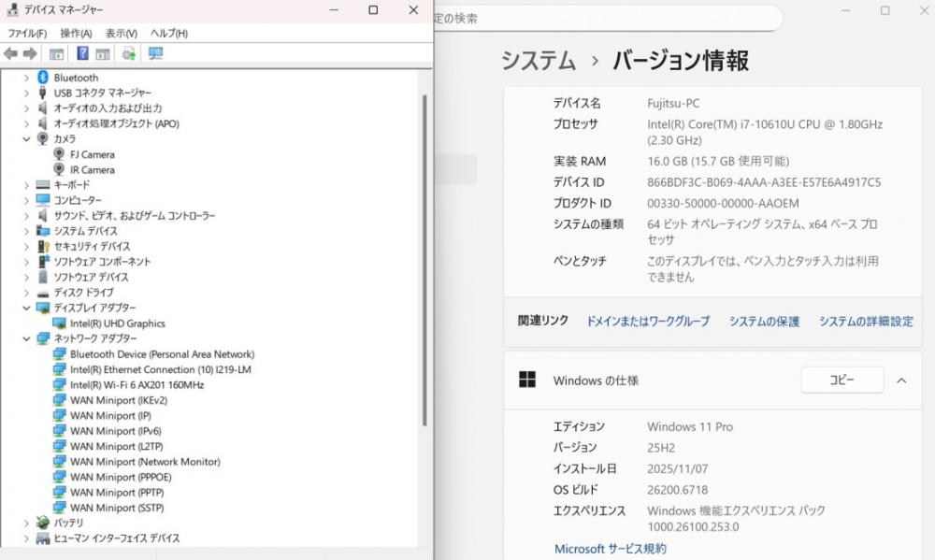This screenshot has height=560, width=935.
Task: Select the FJ Camera device icon
Action: click(59, 154)
